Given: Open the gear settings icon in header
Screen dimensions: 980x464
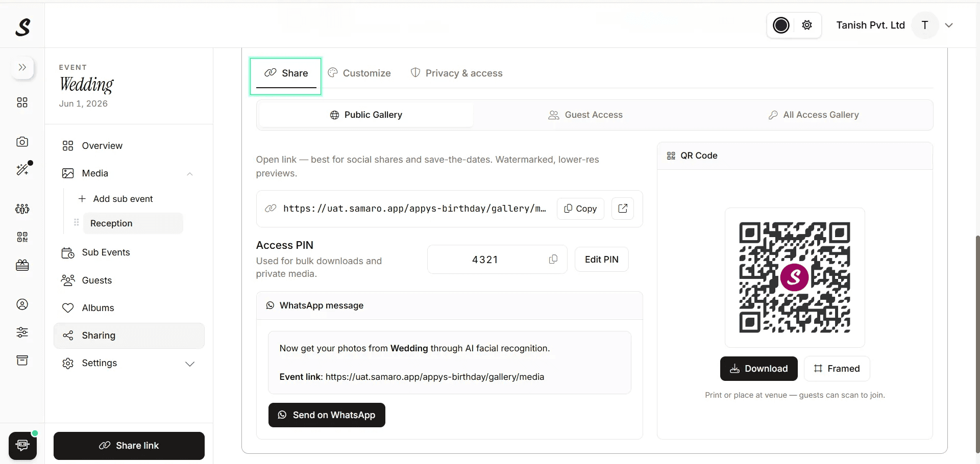Looking at the screenshot, I should coord(807,25).
